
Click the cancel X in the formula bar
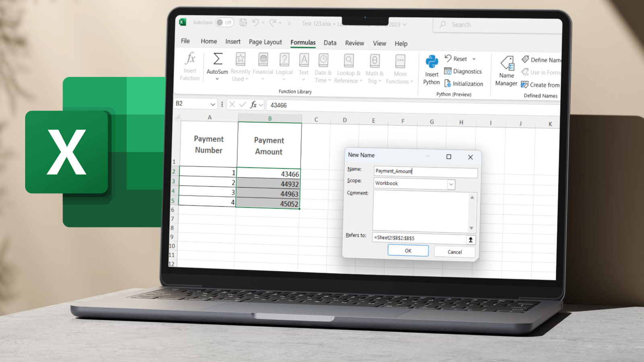232,105
